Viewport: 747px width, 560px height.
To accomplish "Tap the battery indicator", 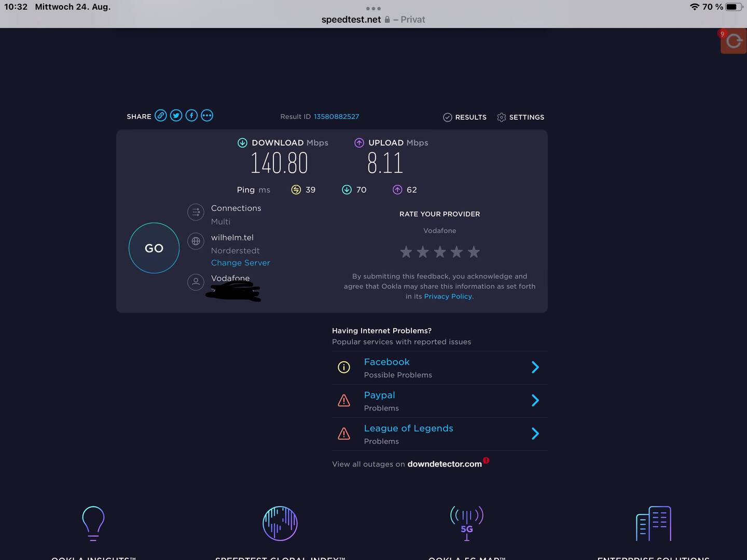I will [x=734, y=7].
